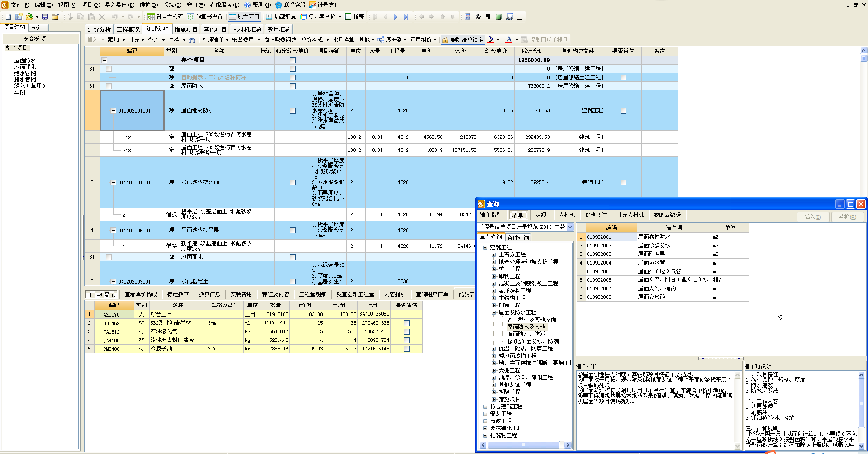Click 替换(R) button in query window
The image size is (868, 454).
coord(847,217)
